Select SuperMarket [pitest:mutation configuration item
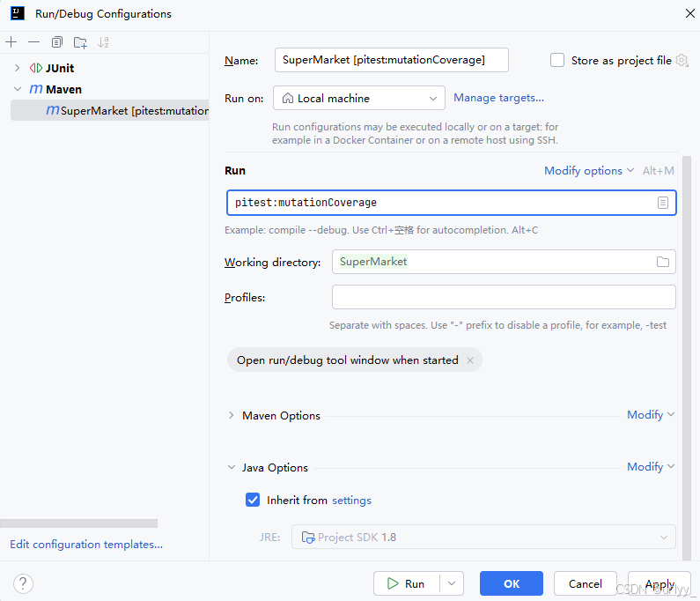Image resolution: width=700 pixels, height=601 pixels. pyautogui.click(x=110, y=110)
